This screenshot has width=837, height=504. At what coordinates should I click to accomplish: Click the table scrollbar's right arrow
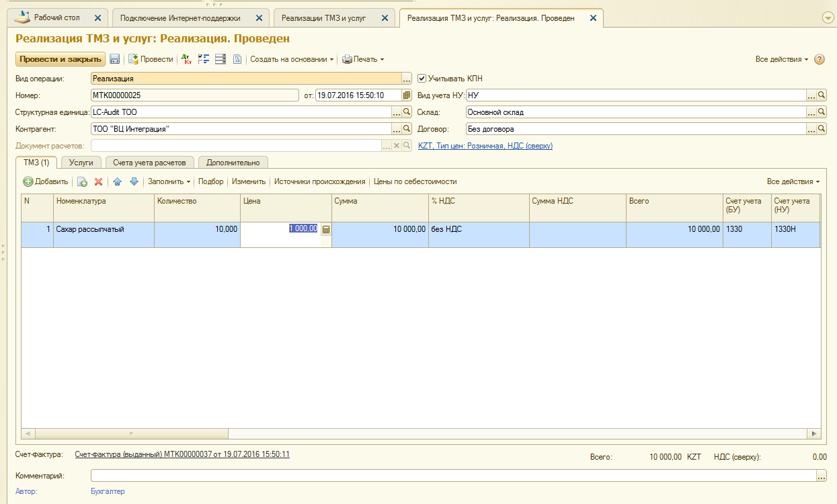(x=813, y=434)
